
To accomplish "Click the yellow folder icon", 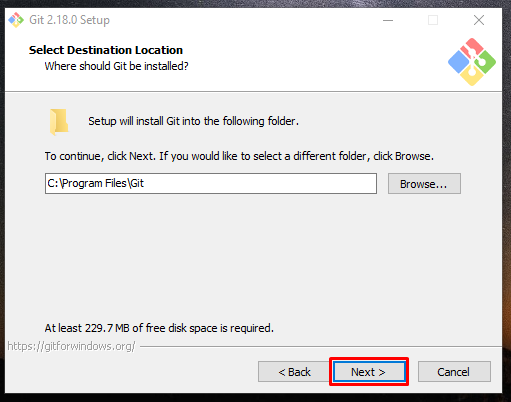I will (x=59, y=121).
